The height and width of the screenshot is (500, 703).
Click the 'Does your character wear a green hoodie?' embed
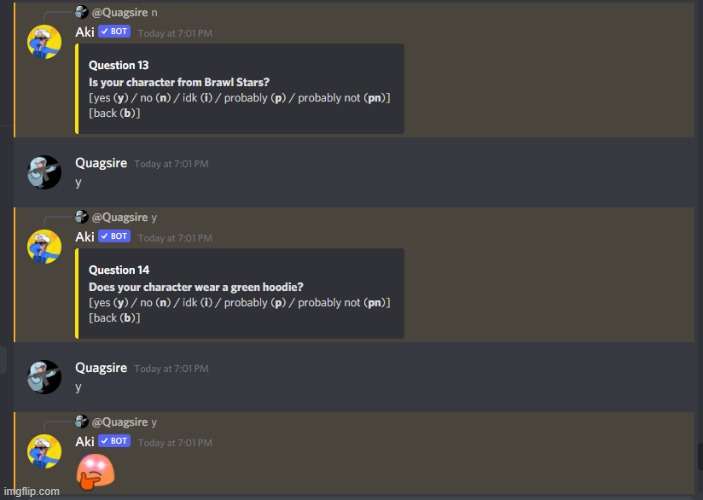point(239,294)
